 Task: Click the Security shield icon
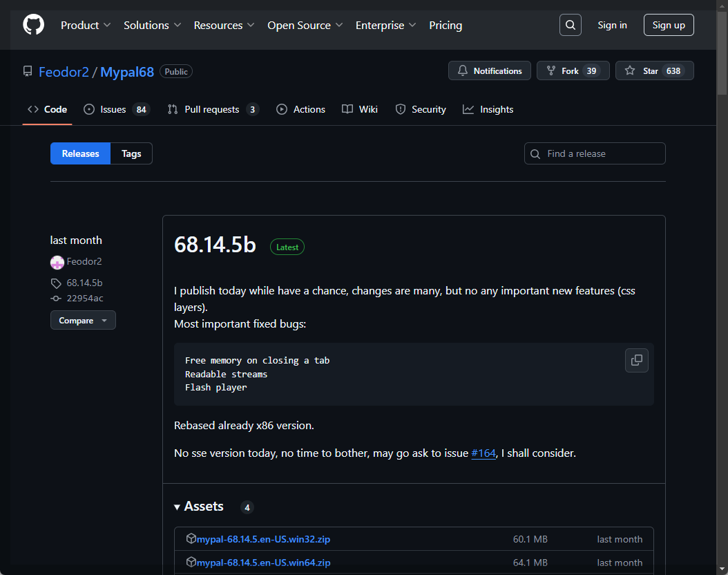[400, 110]
